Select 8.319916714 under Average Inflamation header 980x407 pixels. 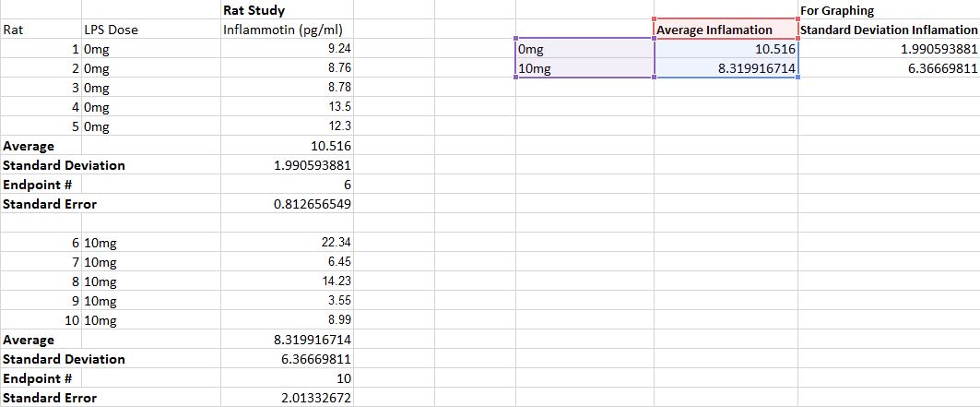726,68
